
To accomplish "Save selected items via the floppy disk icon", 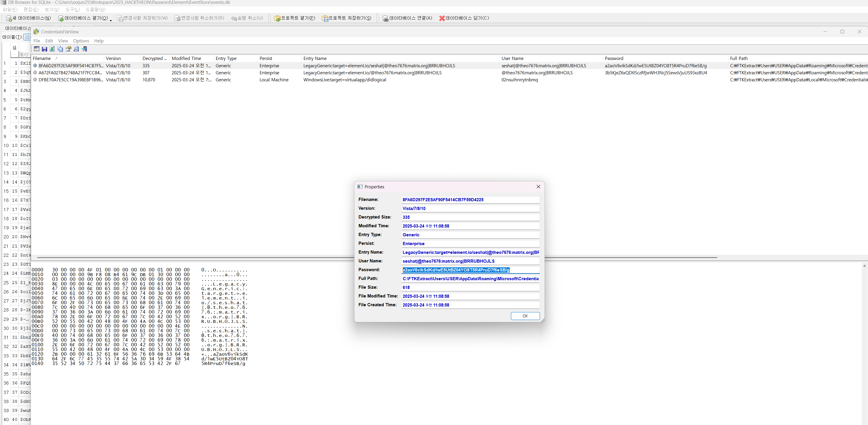I will (x=44, y=49).
